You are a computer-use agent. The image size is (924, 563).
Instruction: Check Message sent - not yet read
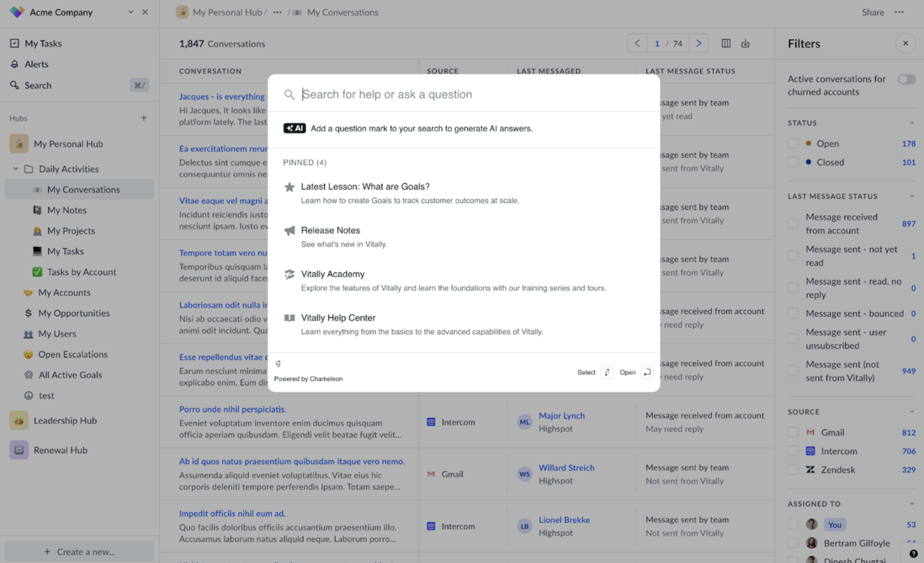click(793, 256)
